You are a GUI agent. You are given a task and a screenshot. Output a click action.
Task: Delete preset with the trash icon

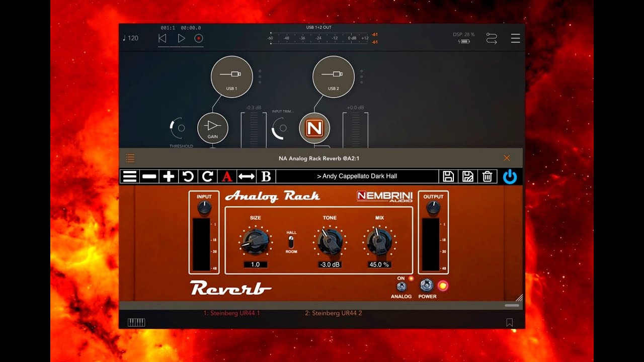pos(487,176)
